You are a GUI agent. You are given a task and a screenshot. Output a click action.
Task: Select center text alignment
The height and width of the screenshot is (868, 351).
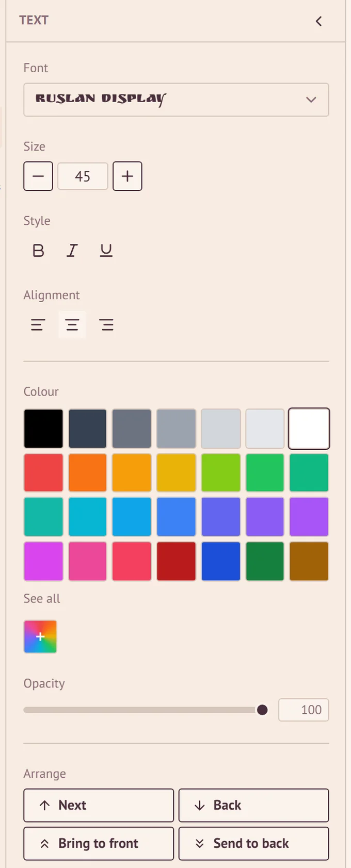tap(72, 325)
